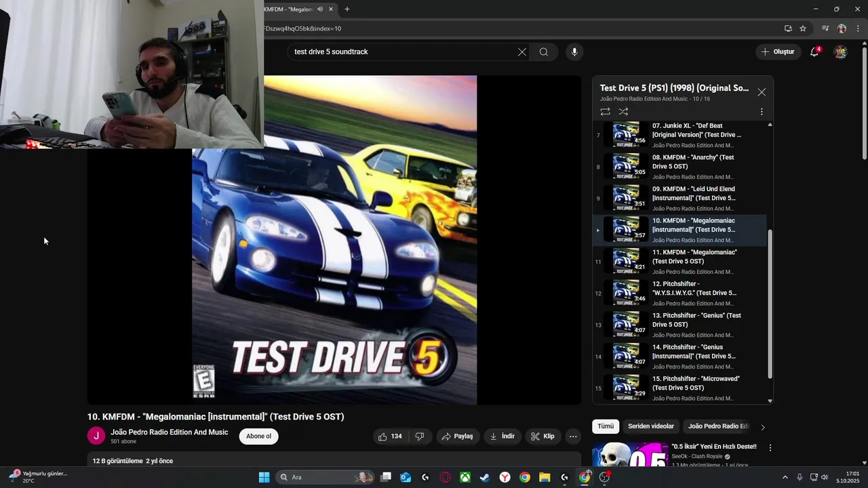
Task: Toggle playlist shuffle
Action: 623,112
